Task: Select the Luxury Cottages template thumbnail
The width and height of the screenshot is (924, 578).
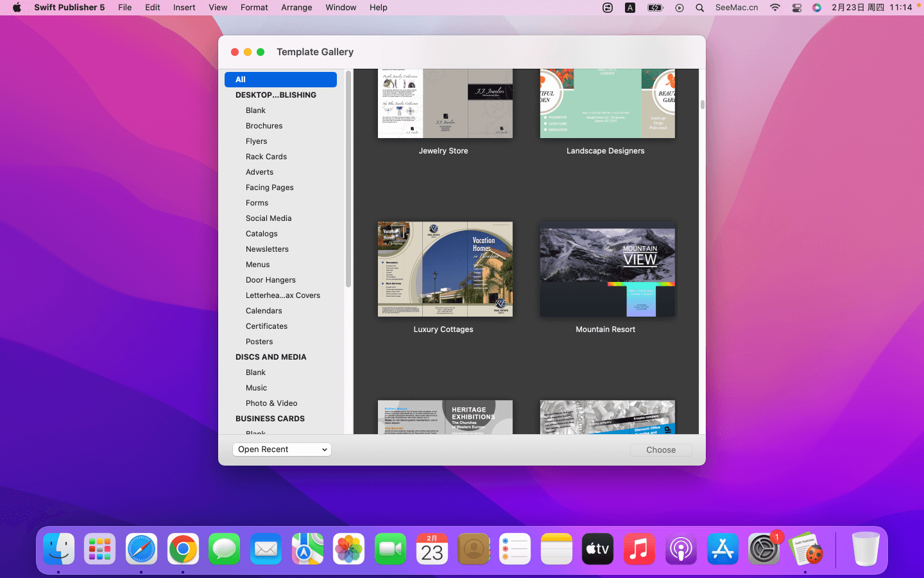Action: click(x=445, y=269)
